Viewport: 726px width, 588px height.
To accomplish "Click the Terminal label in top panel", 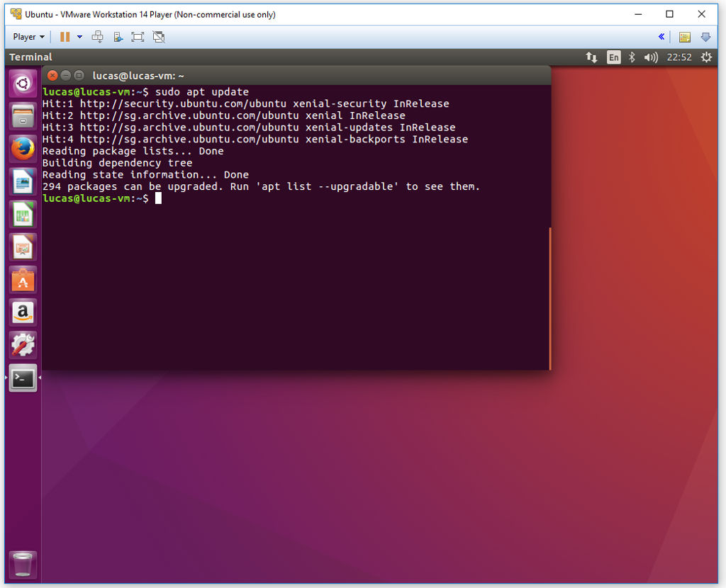I will (x=30, y=57).
